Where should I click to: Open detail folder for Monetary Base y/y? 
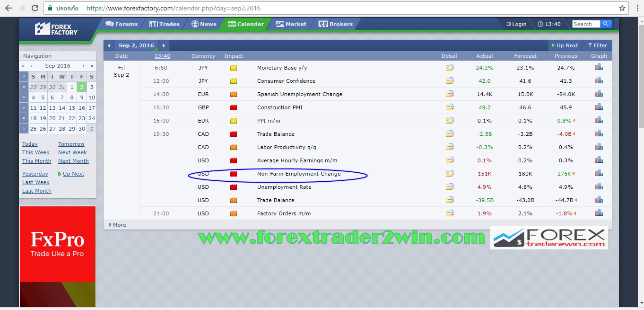pos(449,68)
